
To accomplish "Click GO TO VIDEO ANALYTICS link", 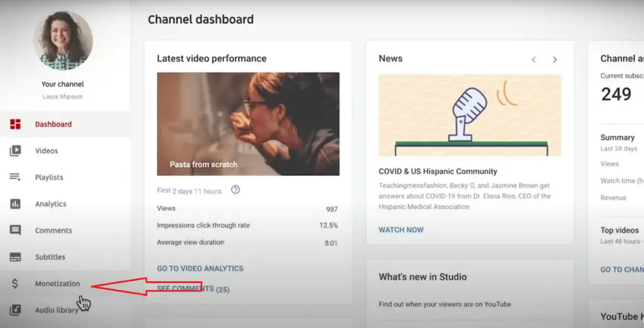I will click(200, 268).
